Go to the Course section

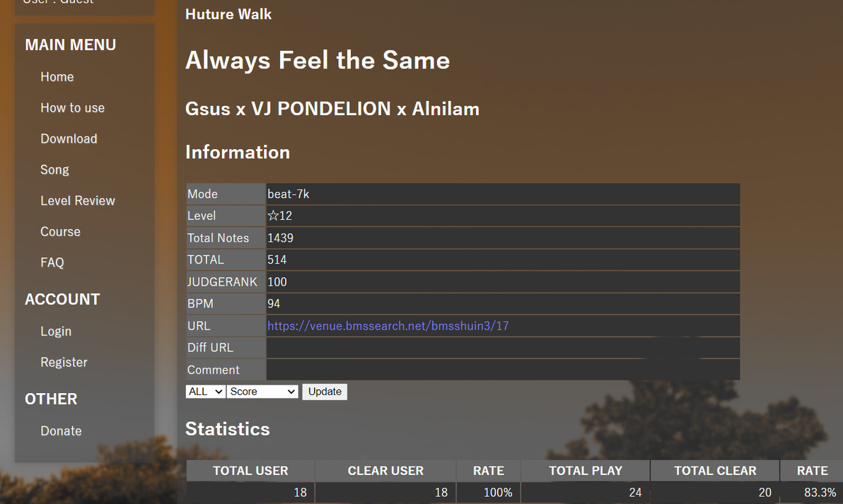60,232
